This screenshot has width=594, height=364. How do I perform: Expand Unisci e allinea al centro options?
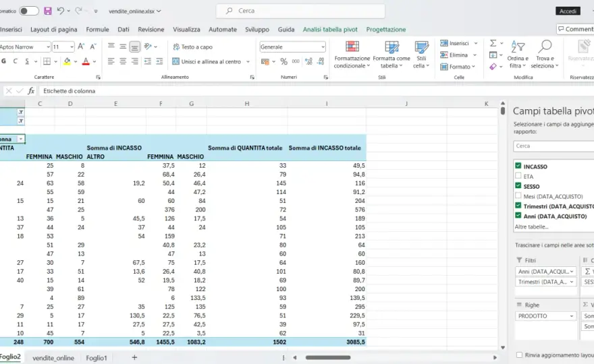[x=248, y=61]
